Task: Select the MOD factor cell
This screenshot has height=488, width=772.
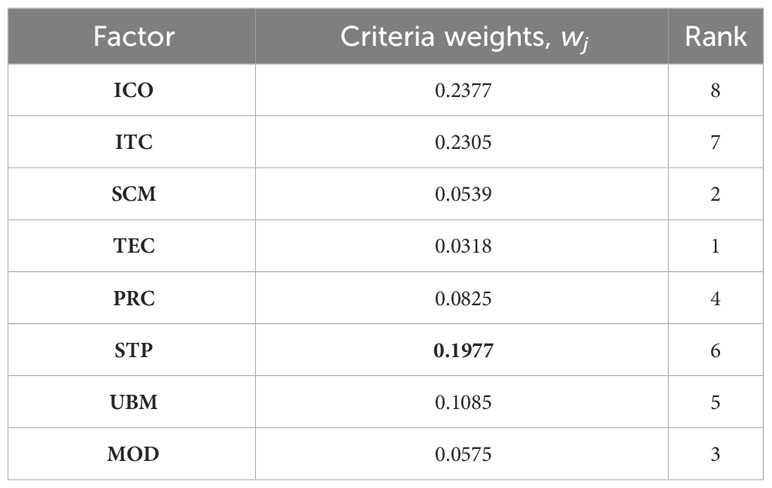Action: tap(133, 454)
